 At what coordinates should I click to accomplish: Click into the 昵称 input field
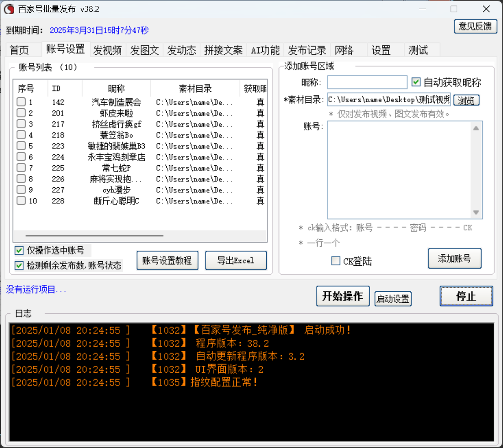click(367, 82)
